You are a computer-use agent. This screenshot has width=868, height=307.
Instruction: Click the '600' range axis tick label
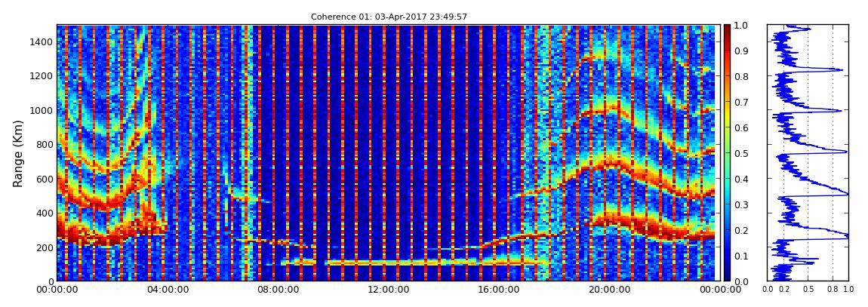pyautogui.click(x=45, y=179)
